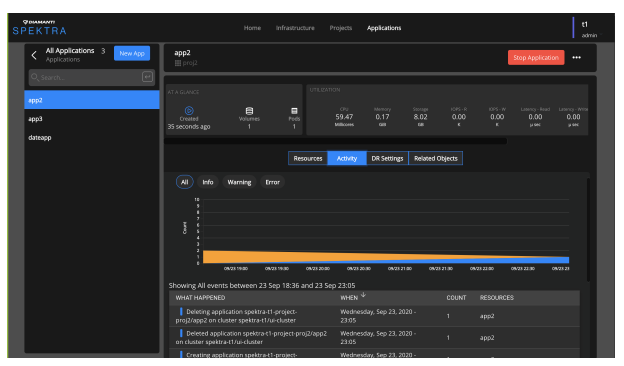Select the Error events filter

click(x=273, y=182)
